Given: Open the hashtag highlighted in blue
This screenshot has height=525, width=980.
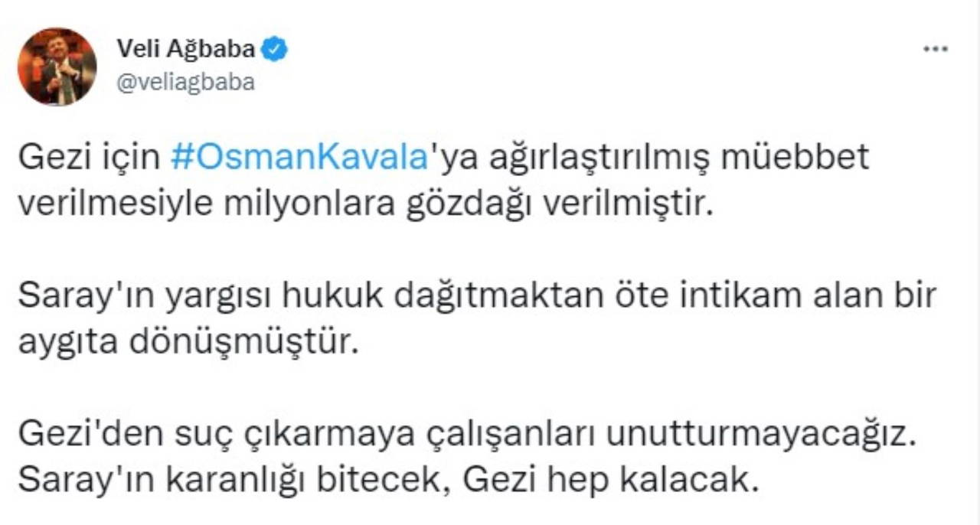Looking at the screenshot, I should 299,157.
